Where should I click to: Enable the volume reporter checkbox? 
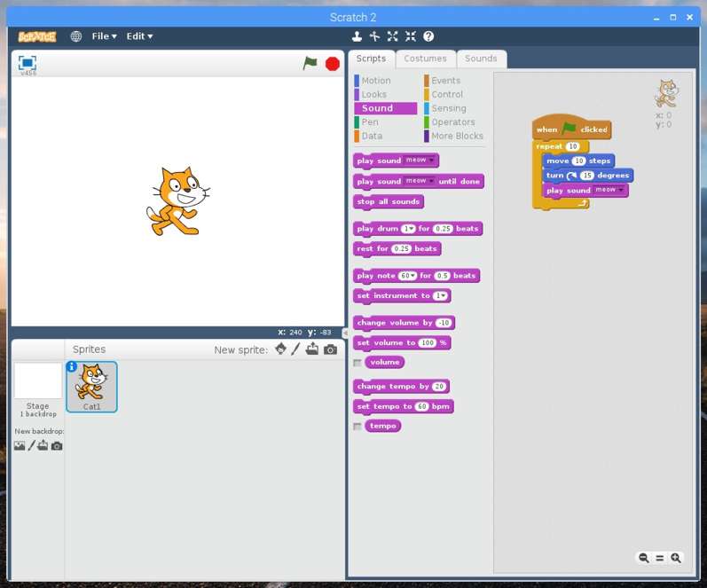click(357, 363)
